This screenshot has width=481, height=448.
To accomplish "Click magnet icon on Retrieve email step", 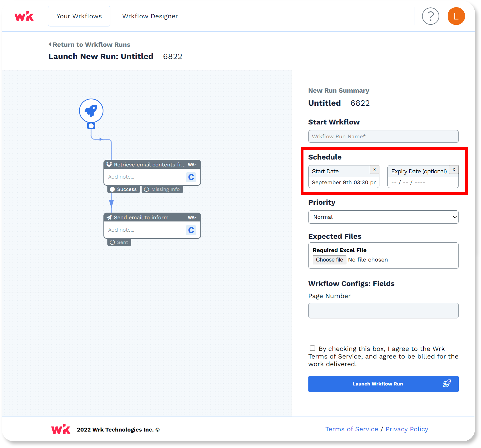I will (x=109, y=164).
